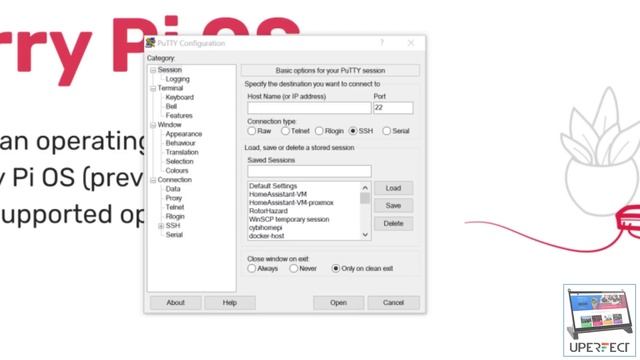Collapse the Window tree node

pos(153,125)
